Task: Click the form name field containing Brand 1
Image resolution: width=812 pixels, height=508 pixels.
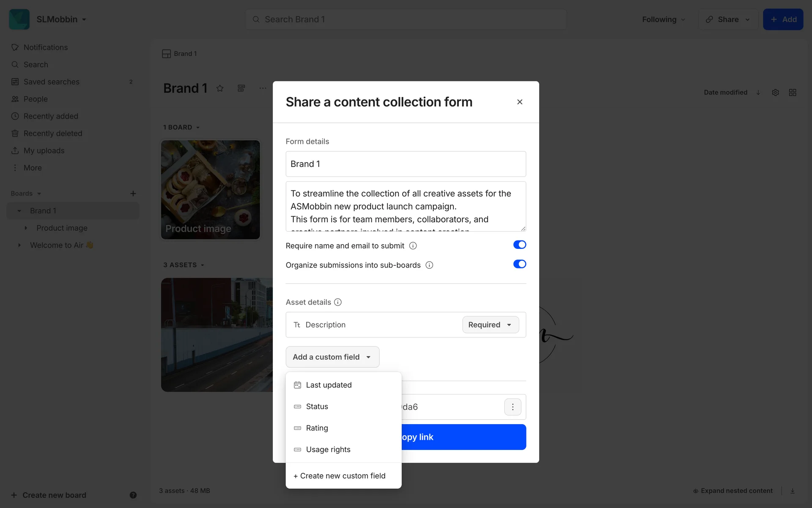Action: click(x=406, y=164)
